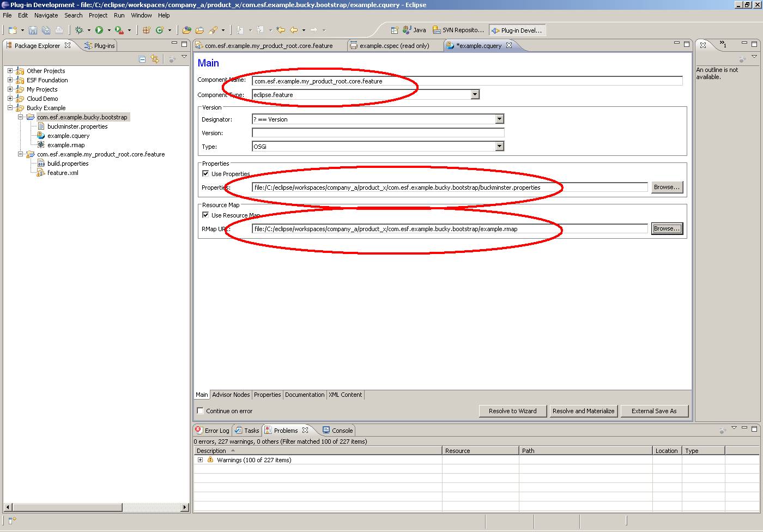Switch to the Console tab
Image resolution: width=763 pixels, height=532 pixels.
(337, 431)
